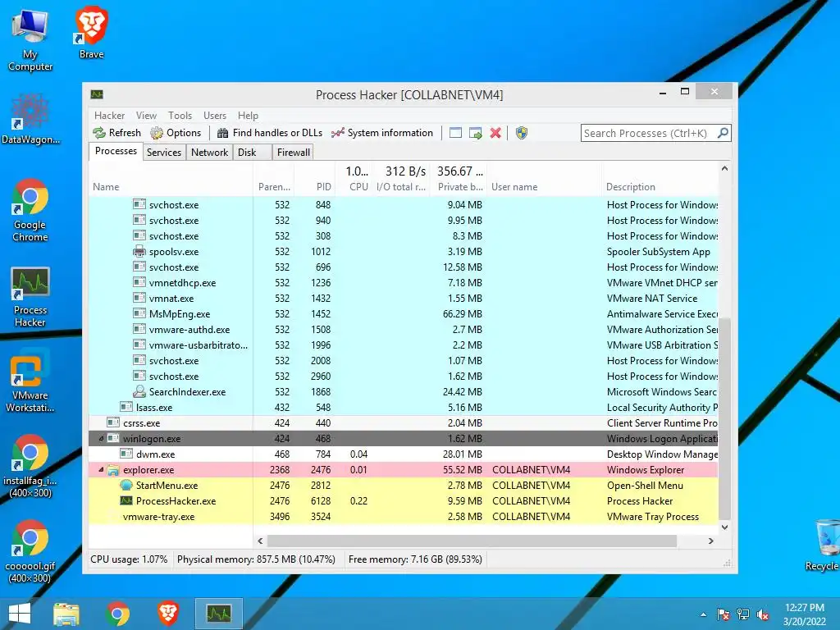Select the dwm.exe process row
The width and height of the screenshot is (840, 630).
pos(404,454)
